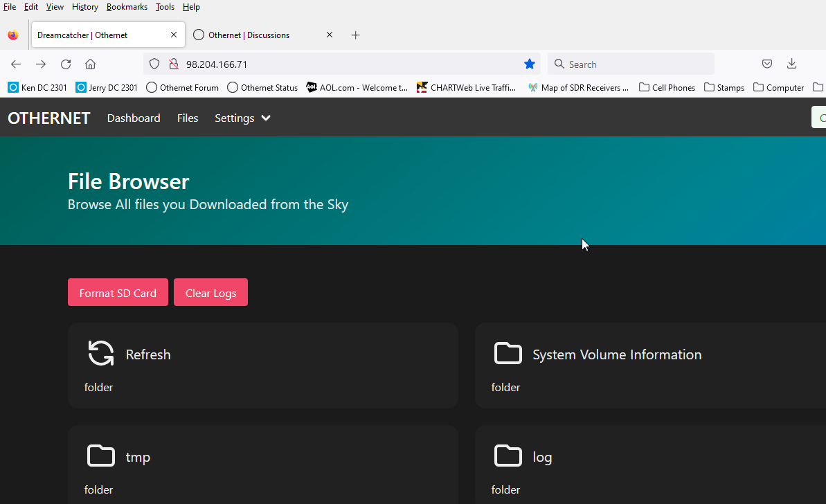Image resolution: width=826 pixels, height=504 pixels.
Task: Expand the Stamps bookmark folder
Action: 724,87
